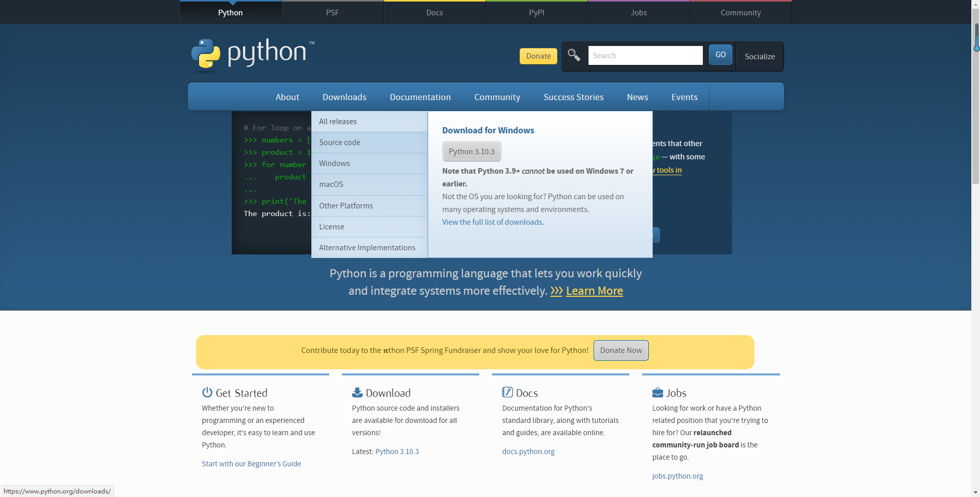Open the Socialize menu
The image size is (980, 497).
coord(759,56)
